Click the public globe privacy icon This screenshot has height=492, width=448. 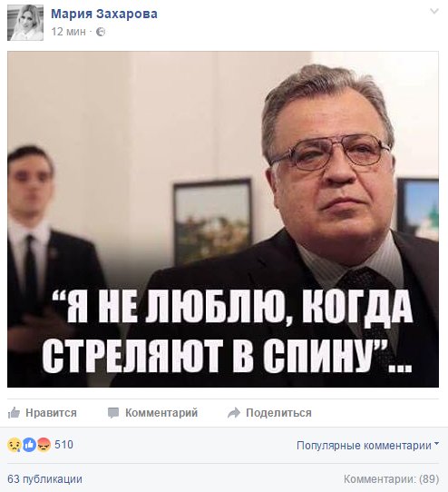pyautogui.click(x=101, y=32)
